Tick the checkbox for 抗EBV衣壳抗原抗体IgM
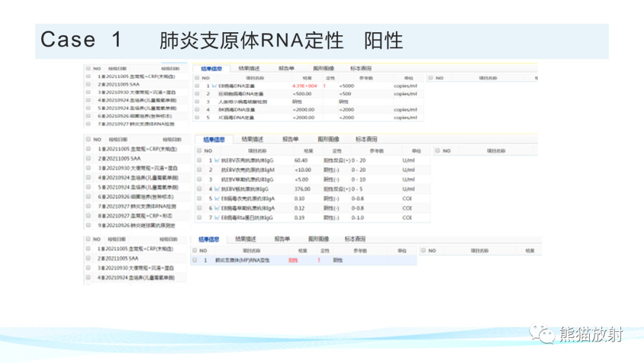This screenshot has height=363, width=644. tap(200, 170)
